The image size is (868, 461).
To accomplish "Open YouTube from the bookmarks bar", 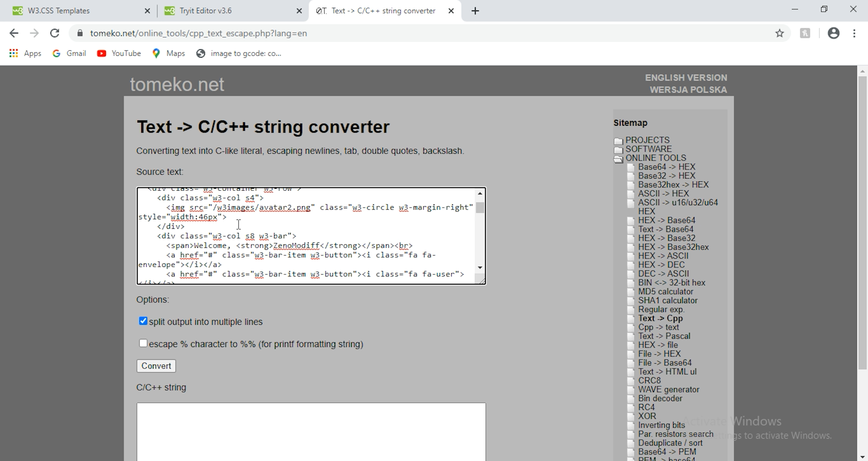I will 119,53.
